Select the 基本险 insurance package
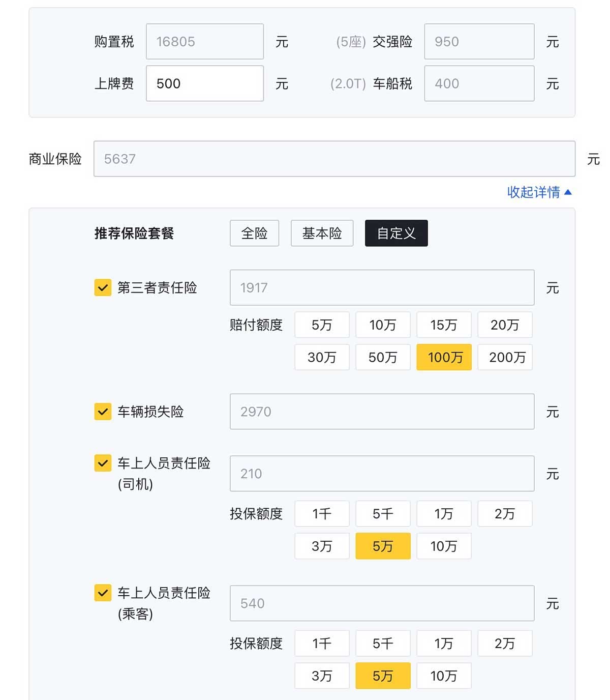 click(322, 234)
